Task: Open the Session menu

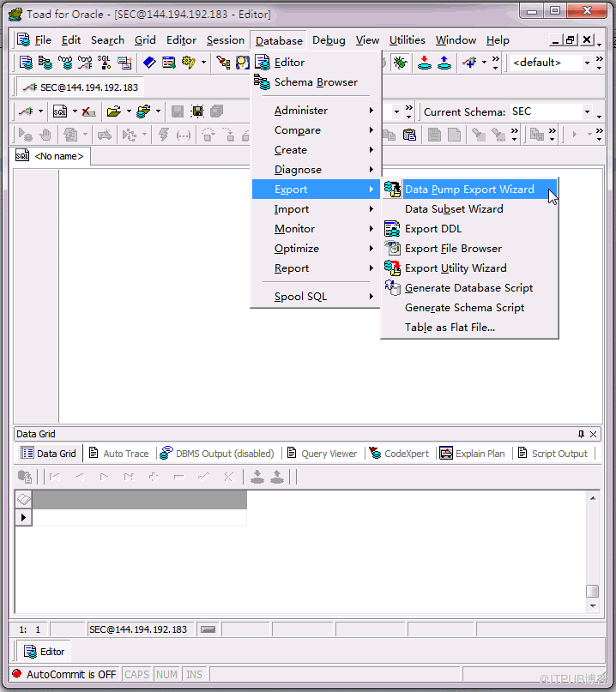Action: 225,40
